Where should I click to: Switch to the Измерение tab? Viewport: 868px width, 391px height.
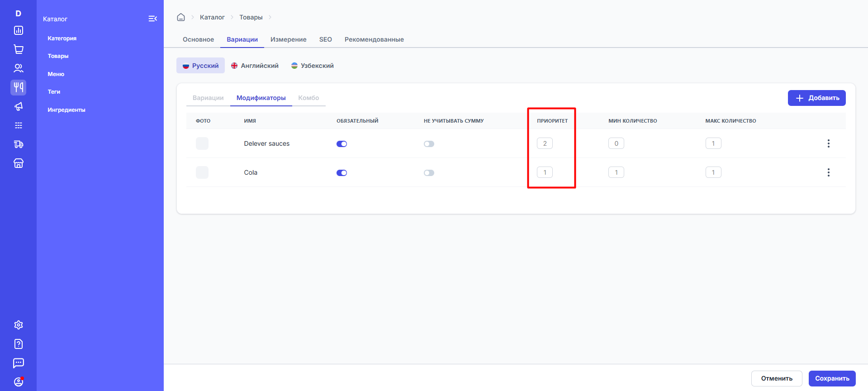tap(288, 39)
